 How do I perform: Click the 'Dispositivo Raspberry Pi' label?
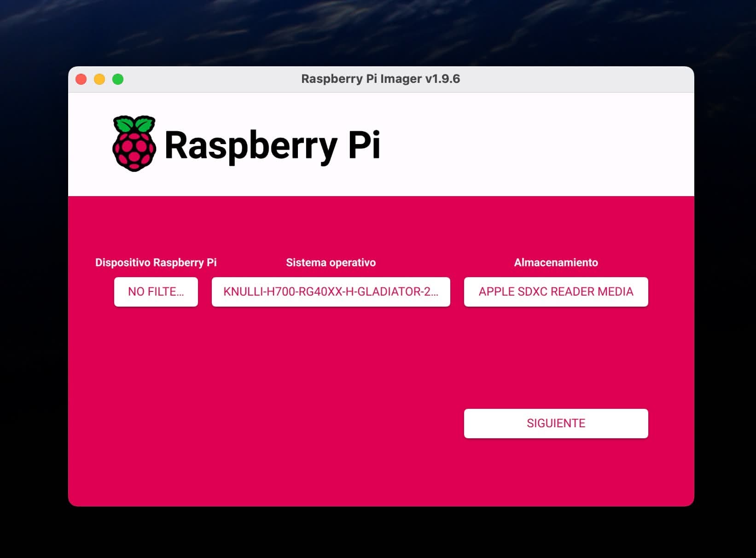point(156,262)
